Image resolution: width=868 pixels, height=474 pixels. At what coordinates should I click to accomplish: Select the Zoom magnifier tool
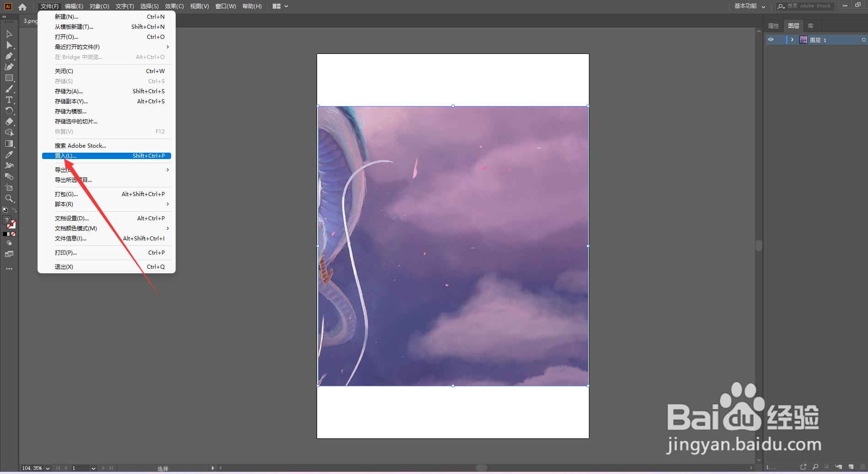pyautogui.click(x=9, y=199)
